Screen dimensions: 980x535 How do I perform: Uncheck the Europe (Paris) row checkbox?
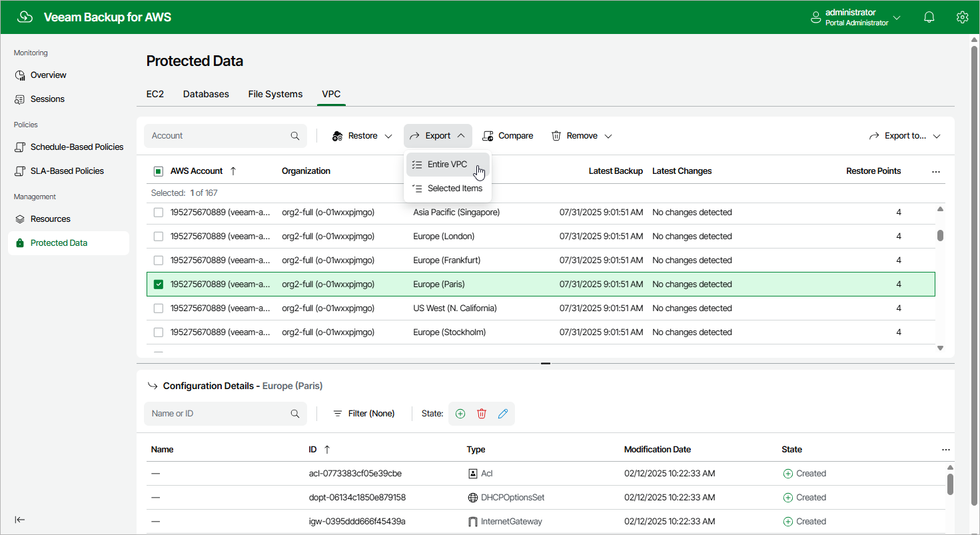[159, 284]
